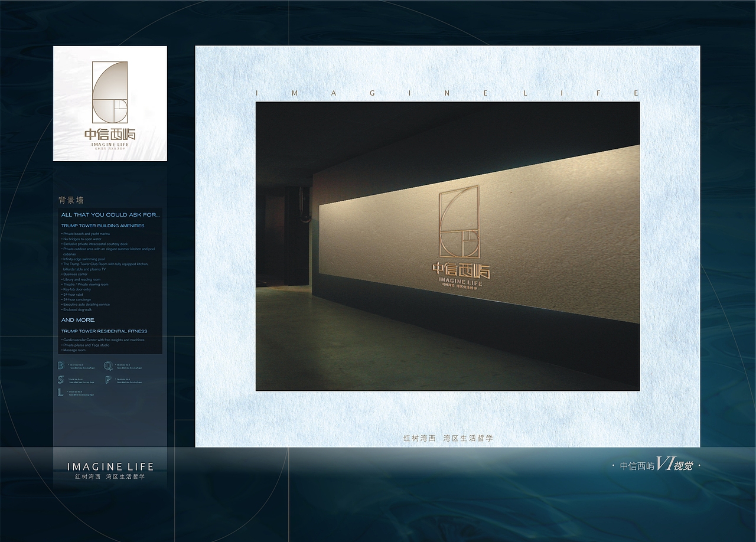Click the 背景墙 heading

pyautogui.click(x=71, y=200)
